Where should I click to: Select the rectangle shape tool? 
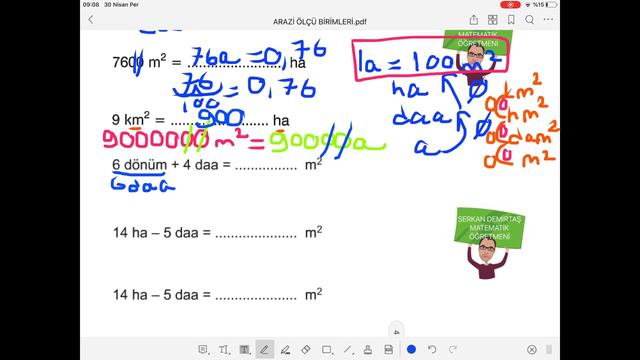coord(327,349)
